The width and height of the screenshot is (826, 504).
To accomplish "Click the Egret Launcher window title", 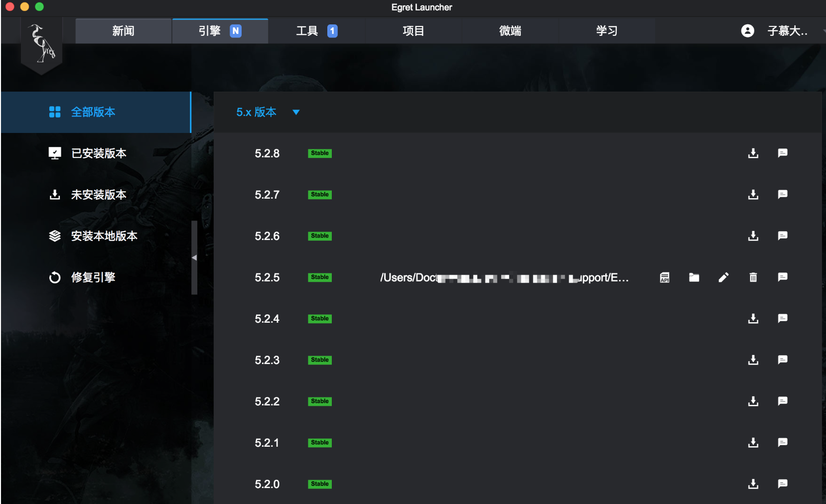I will pos(421,7).
